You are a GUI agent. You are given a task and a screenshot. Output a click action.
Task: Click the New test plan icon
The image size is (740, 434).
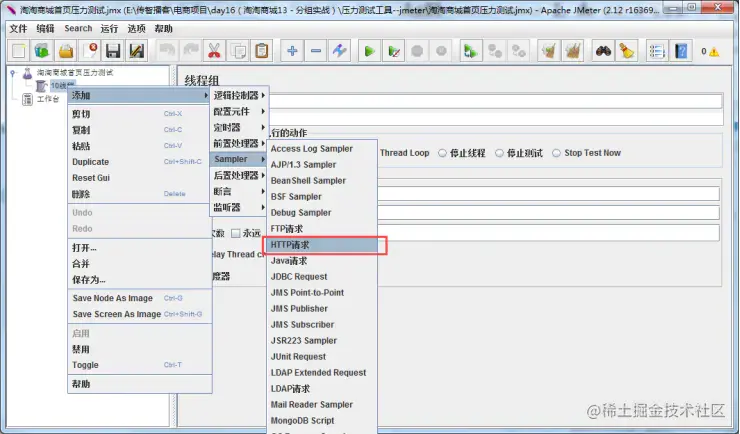pyautogui.click(x=19, y=50)
